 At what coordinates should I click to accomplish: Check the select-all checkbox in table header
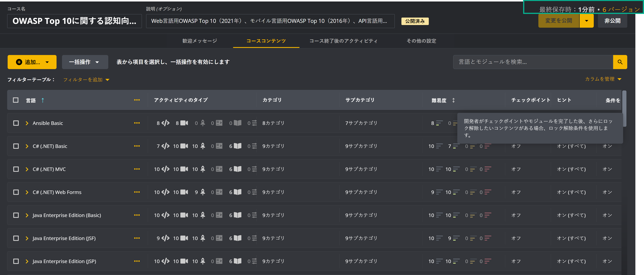pos(16,100)
